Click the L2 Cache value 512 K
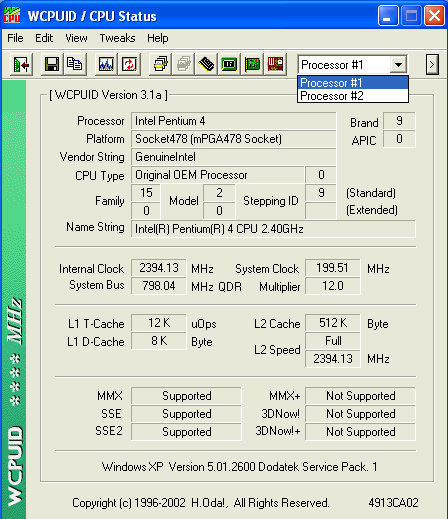This screenshot has height=519, width=448. 333,323
